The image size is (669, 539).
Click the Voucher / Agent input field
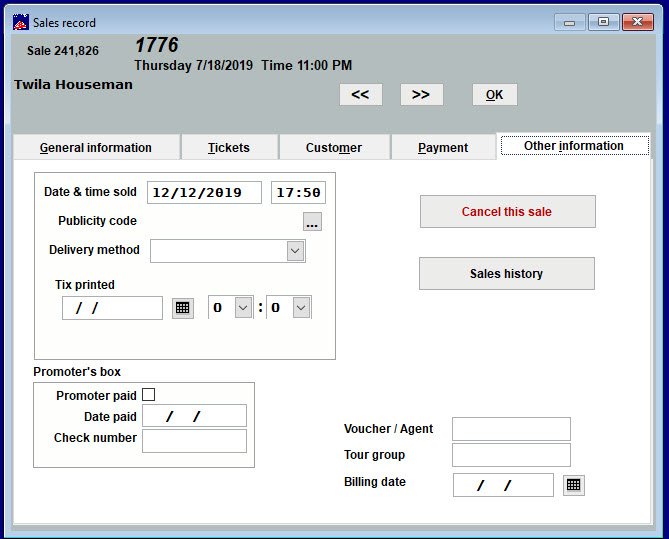click(511, 429)
